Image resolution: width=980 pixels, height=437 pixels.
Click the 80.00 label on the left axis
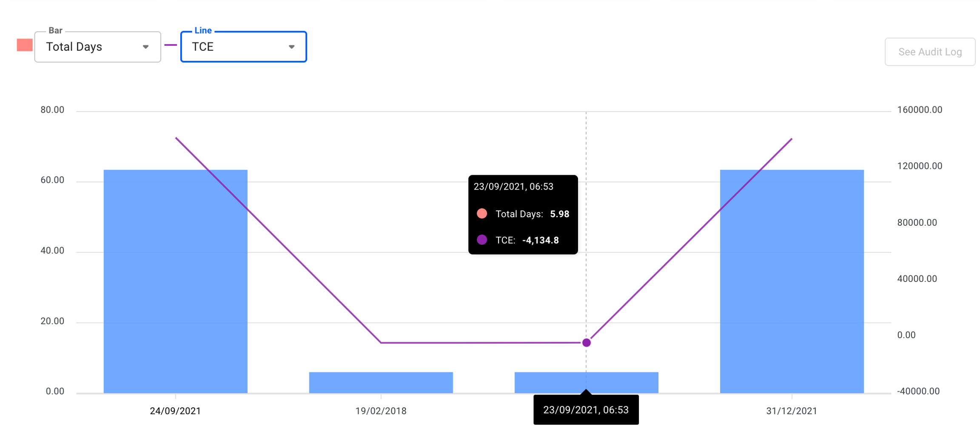(x=52, y=110)
